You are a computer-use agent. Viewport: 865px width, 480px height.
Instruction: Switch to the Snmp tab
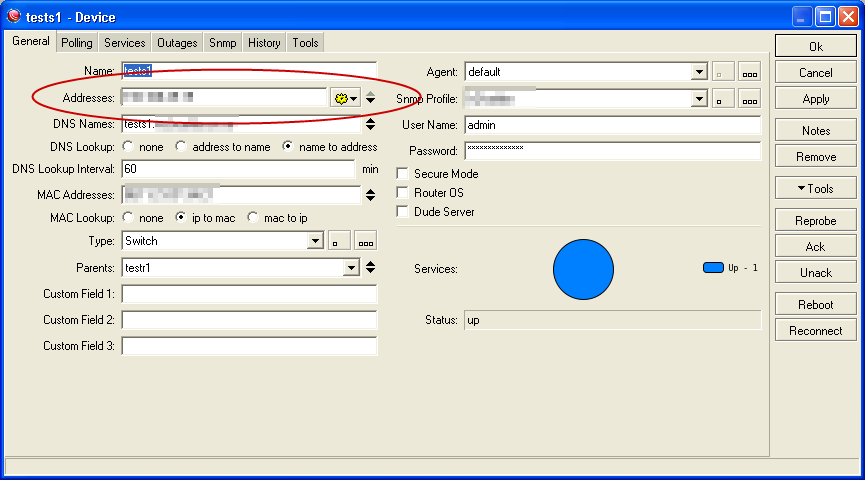(223, 43)
